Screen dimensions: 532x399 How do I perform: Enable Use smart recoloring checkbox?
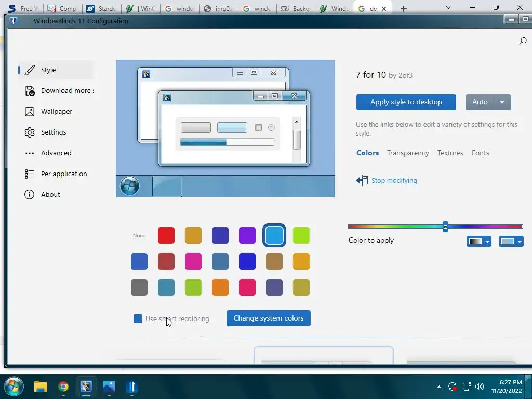click(138, 318)
